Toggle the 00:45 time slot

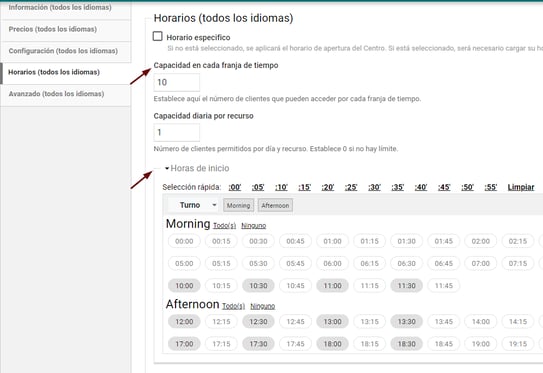point(295,241)
